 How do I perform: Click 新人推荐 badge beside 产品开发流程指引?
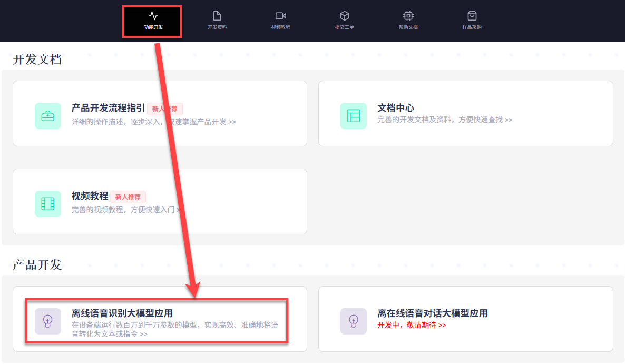(x=165, y=109)
